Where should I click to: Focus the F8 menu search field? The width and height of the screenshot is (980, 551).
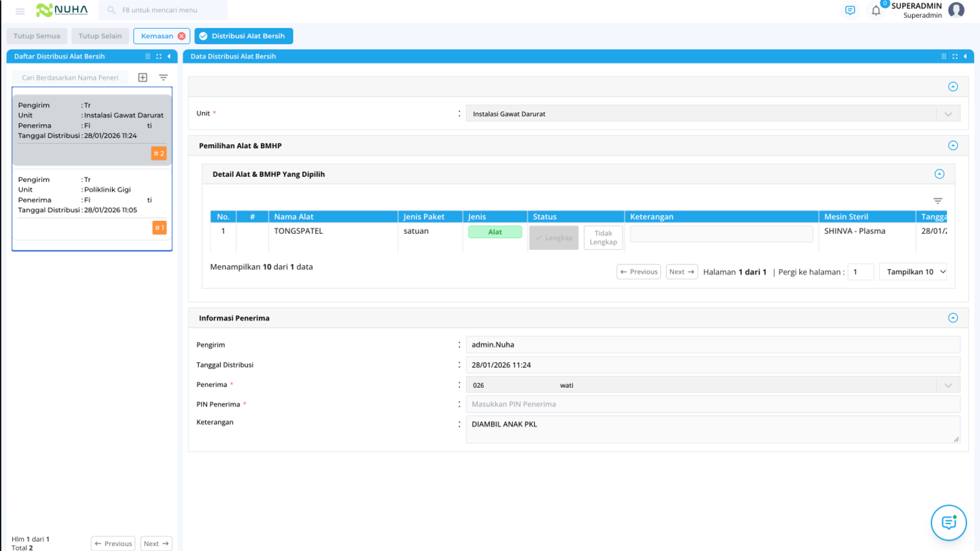click(164, 10)
